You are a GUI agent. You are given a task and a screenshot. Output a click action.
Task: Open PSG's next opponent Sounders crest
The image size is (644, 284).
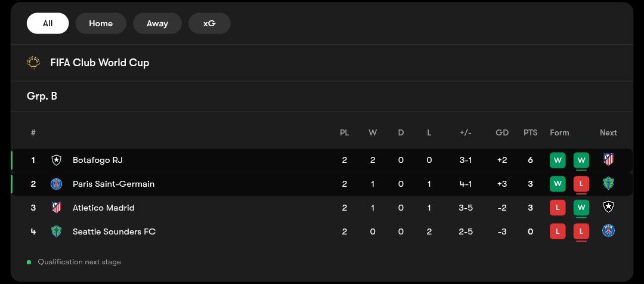[608, 183]
